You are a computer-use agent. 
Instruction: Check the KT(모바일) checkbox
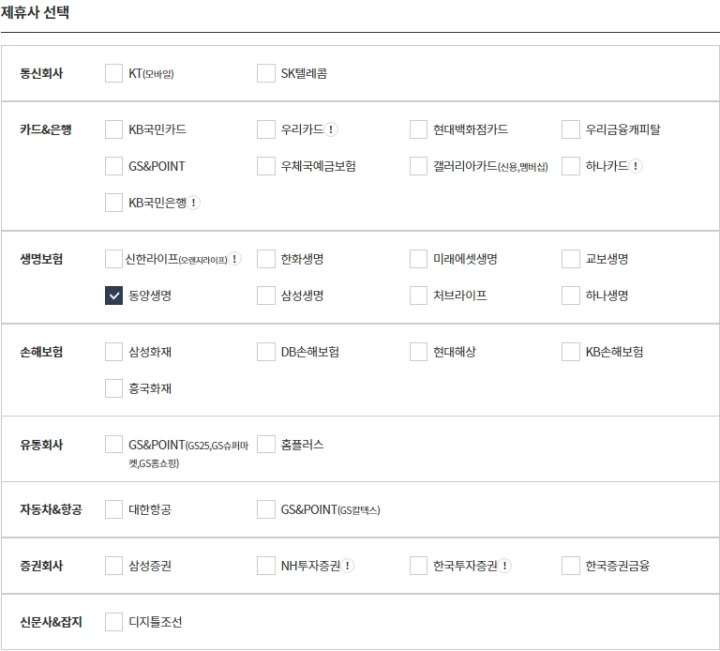(x=114, y=73)
